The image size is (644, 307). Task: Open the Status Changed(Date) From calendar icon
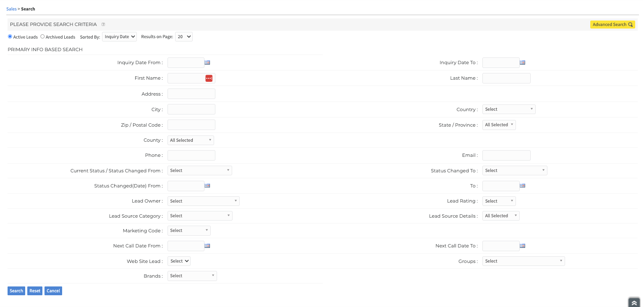click(x=207, y=186)
